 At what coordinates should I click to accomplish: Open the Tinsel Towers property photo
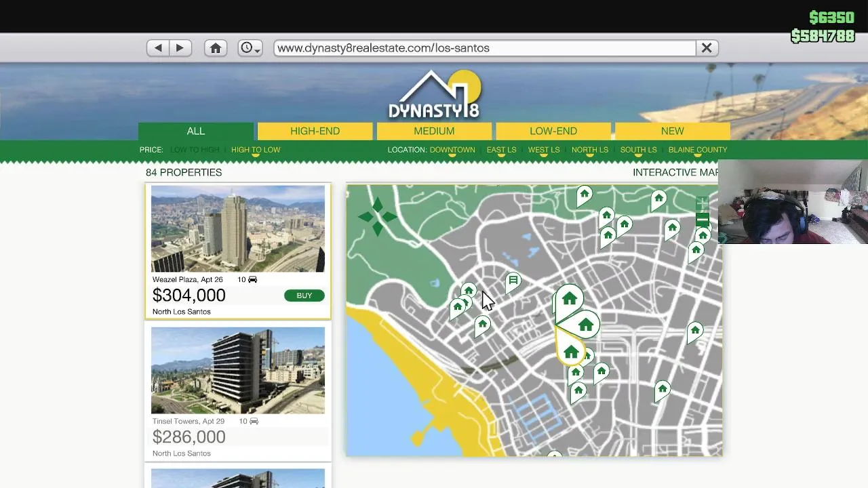(238, 370)
